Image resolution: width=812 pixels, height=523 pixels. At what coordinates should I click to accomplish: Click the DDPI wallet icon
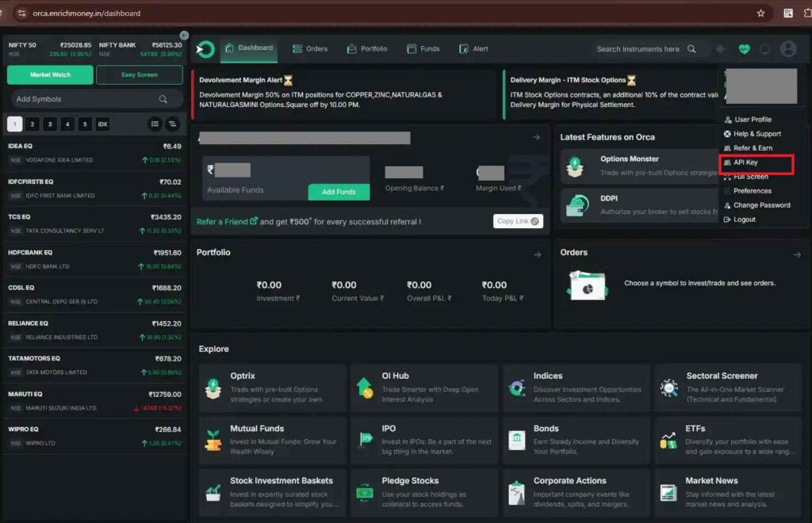coord(577,205)
